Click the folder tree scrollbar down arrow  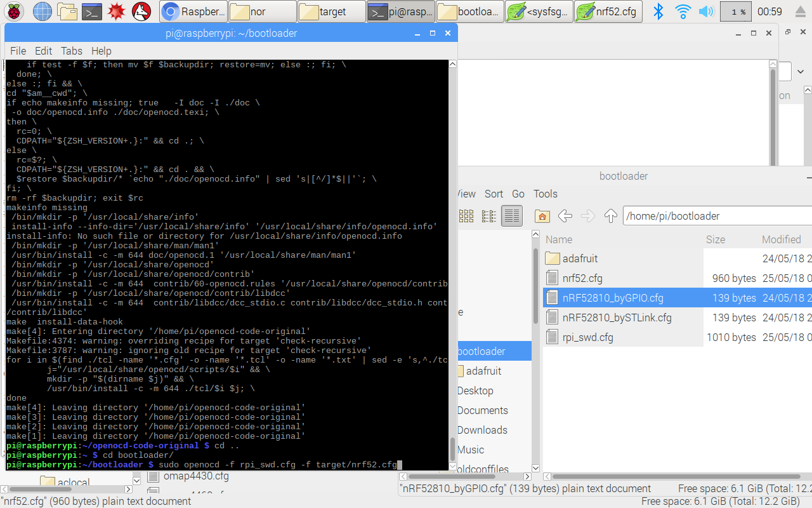[536, 467]
